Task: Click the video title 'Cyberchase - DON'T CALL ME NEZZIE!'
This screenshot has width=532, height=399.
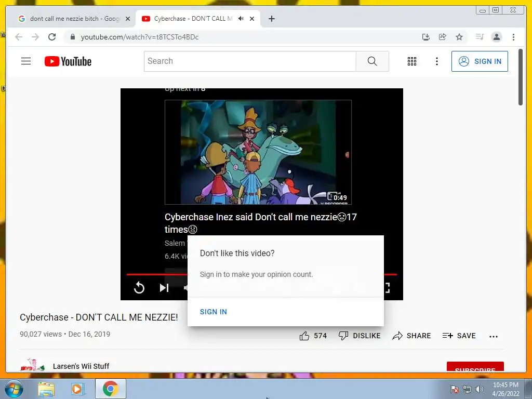Action: [99, 317]
